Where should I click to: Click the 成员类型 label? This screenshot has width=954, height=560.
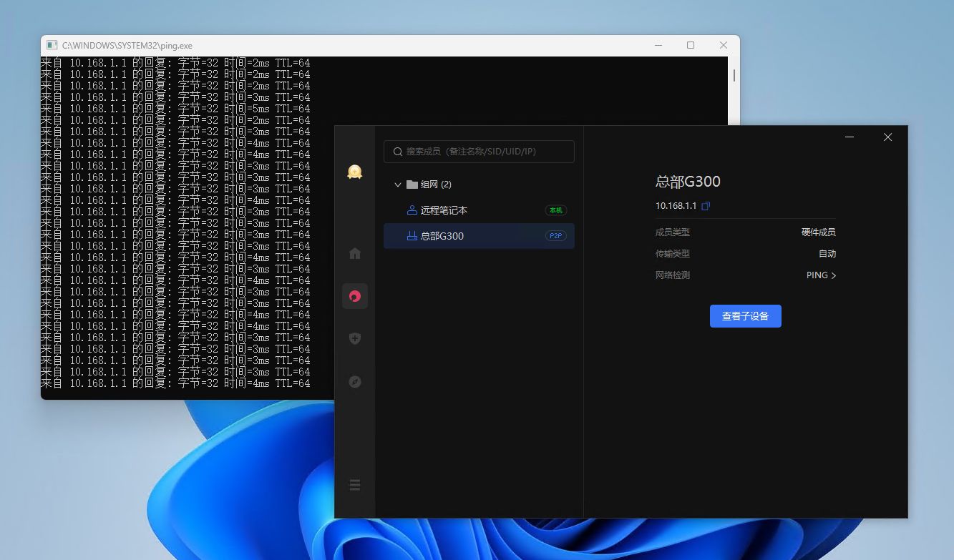673,232
